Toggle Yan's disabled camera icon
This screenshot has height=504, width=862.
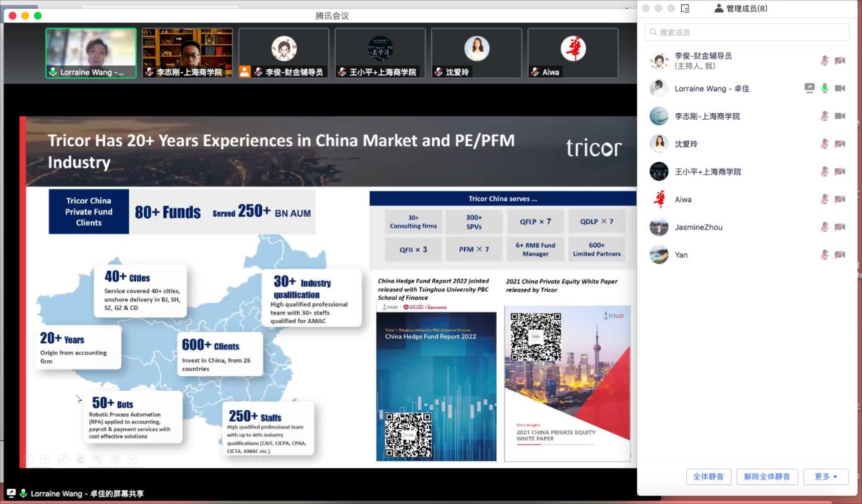tap(840, 254)
